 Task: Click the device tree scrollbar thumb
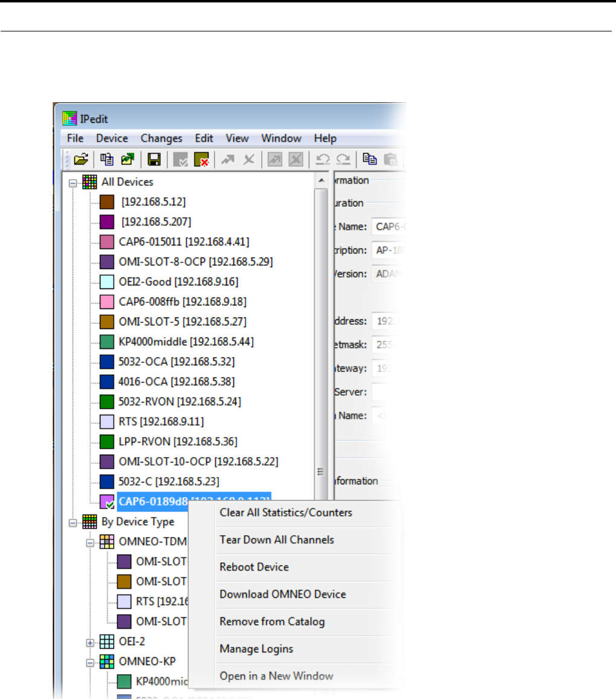click(x=321, y=343)
